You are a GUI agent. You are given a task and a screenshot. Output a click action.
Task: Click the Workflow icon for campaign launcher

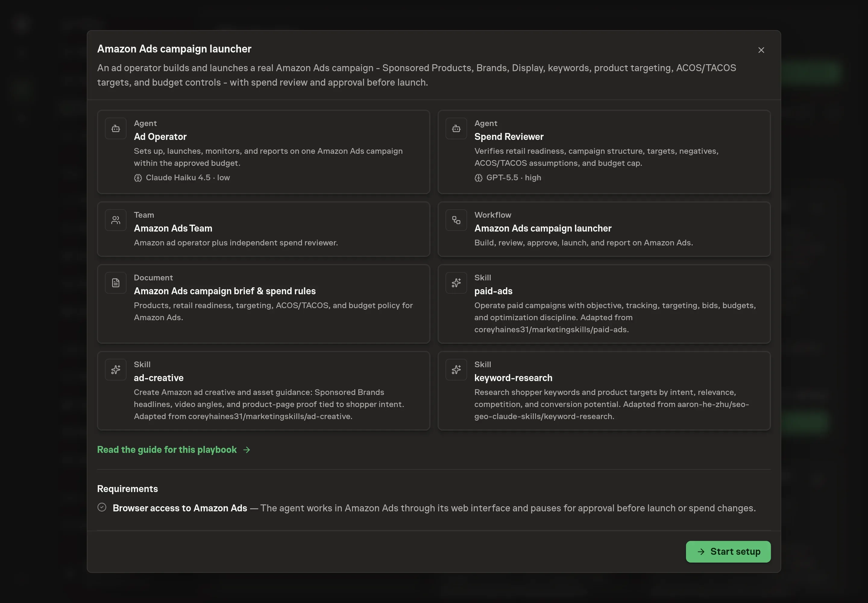[x=456, y=220]
